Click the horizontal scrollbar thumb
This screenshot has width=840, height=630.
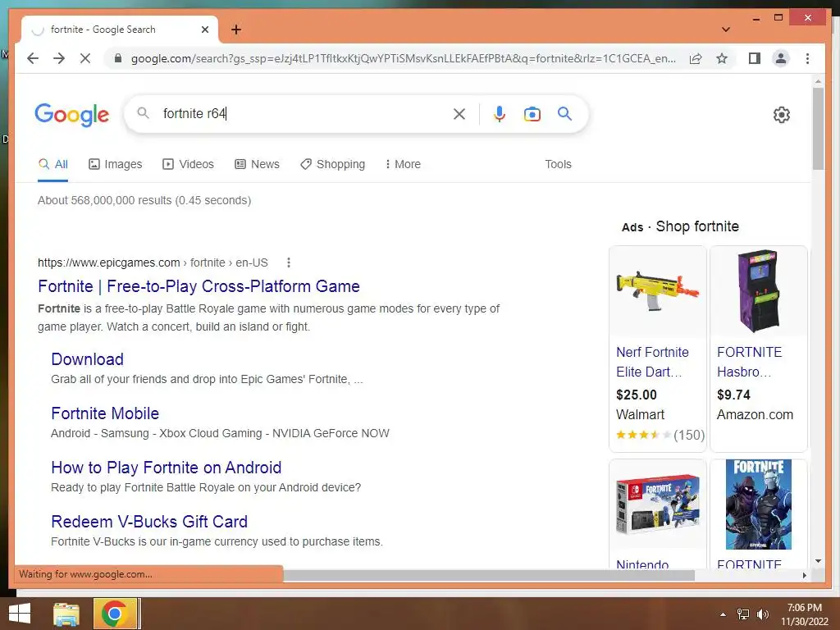point(489,575)
